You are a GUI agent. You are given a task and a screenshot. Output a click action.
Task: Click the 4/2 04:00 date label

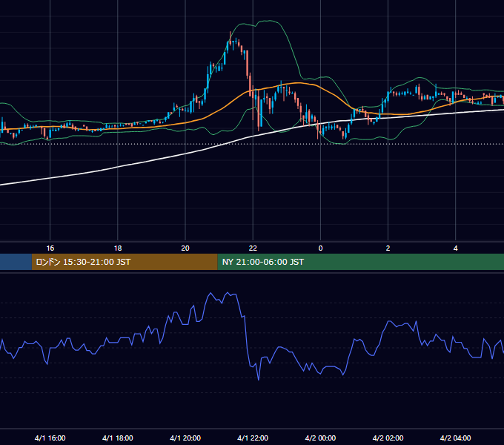click(456, 438)
